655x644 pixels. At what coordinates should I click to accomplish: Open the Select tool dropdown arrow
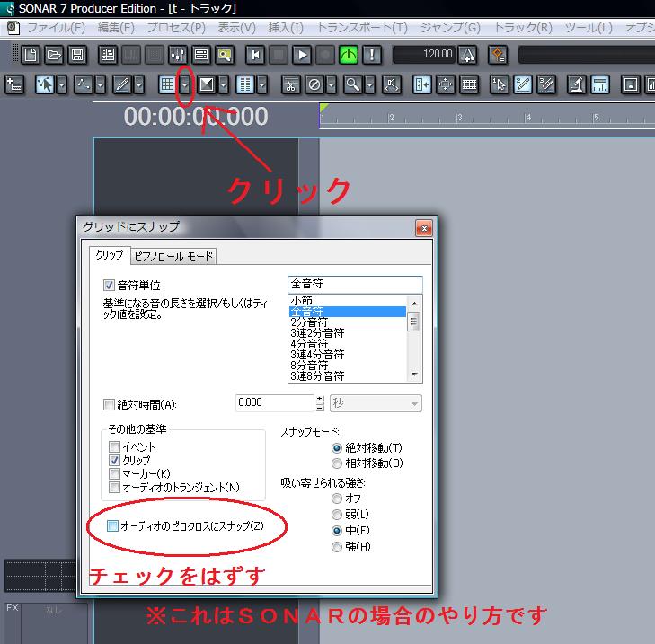click(x=62, y=84)
